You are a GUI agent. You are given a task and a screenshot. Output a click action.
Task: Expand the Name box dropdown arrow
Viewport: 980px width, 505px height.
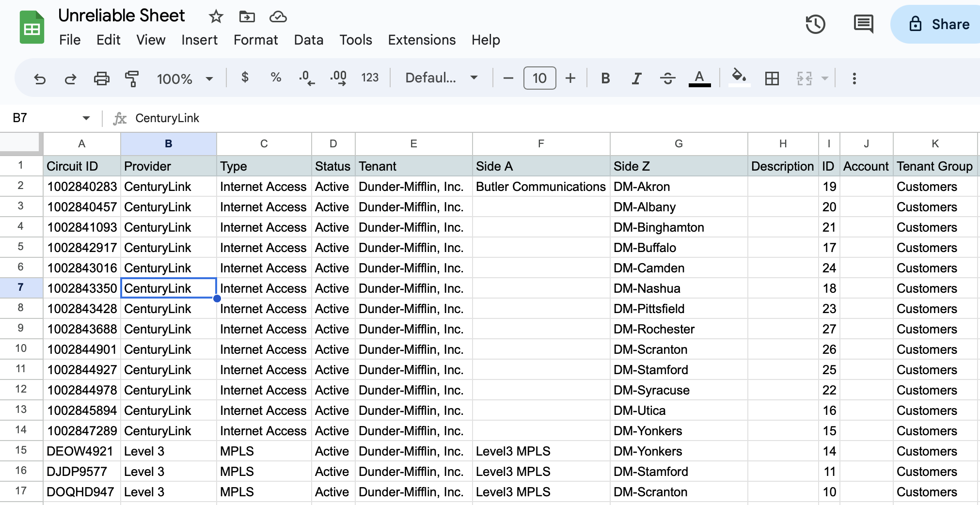click(86, 118)
